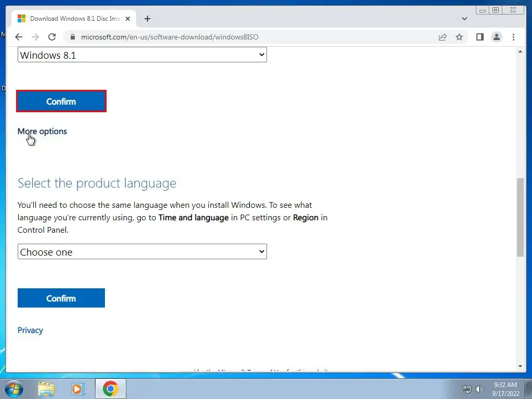Click the padlock site info icon

pyautogui.click(x=72, y=37)
